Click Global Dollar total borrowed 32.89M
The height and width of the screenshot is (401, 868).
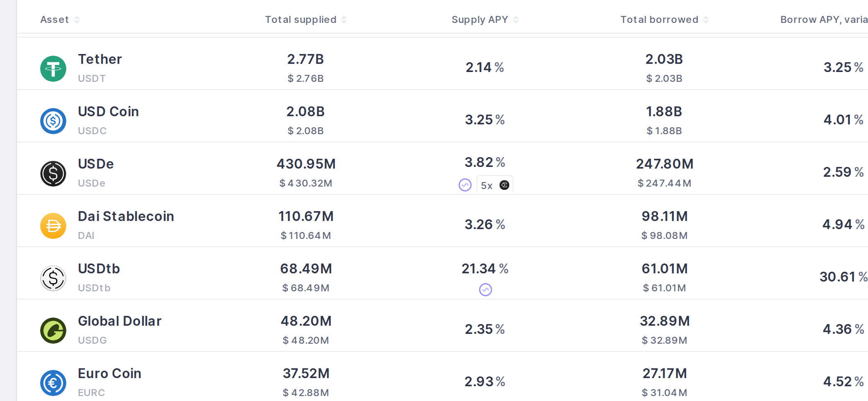click(665, 321)
